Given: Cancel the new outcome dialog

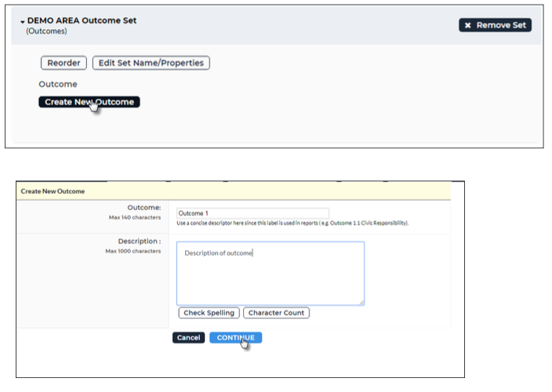Looking at the screenshot, I should pyautogui.click(x=188, y=337).
